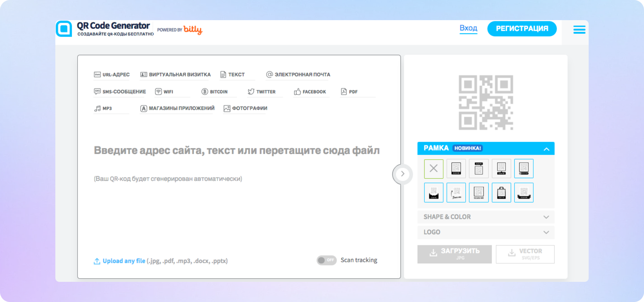Select the URL-адрес type tab
The width and height of the screenshot is (644, 302).
coord(112,75)
